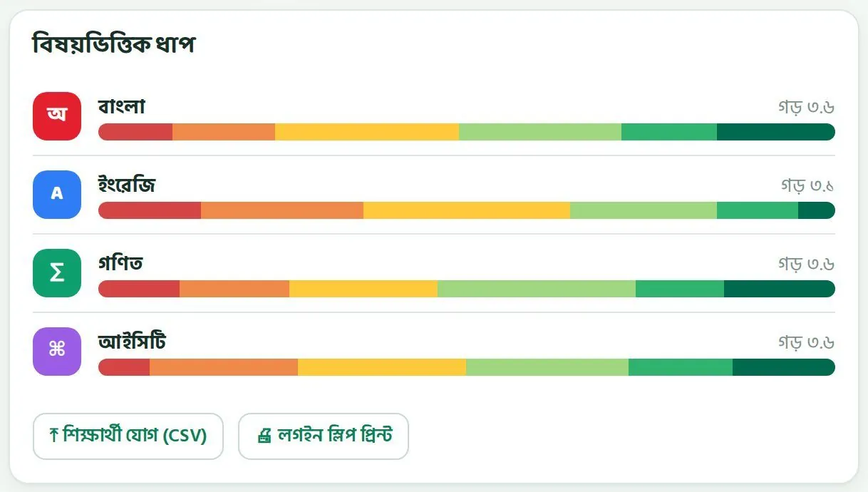Click the light green segment of গণিত bar
Screen dimensions: 868x492
click(x=537, y=289)
